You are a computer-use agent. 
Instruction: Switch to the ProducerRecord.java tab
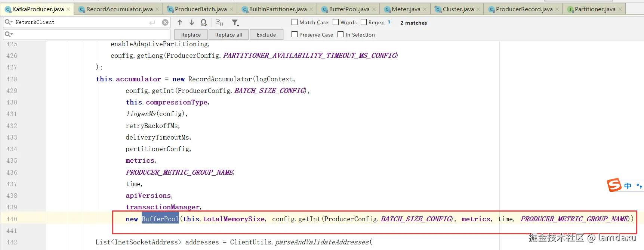524,9
